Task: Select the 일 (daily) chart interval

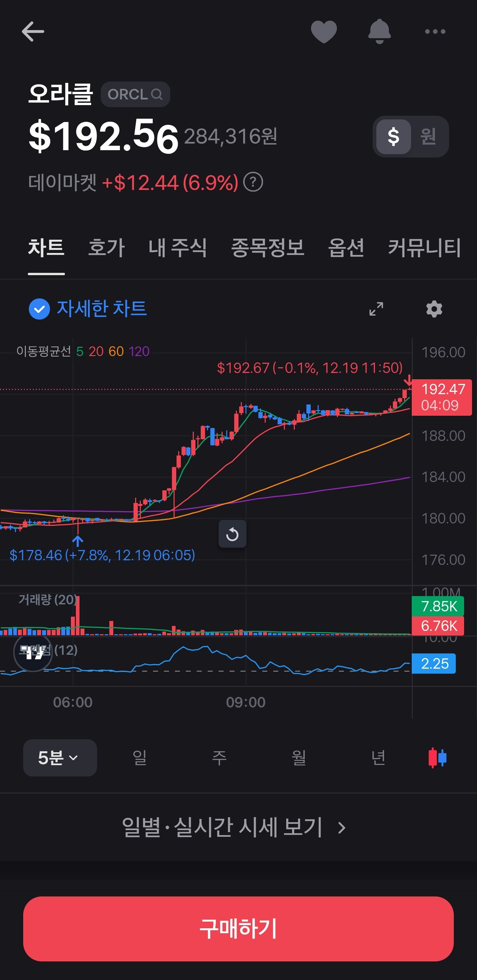Action: click(139, 758)
